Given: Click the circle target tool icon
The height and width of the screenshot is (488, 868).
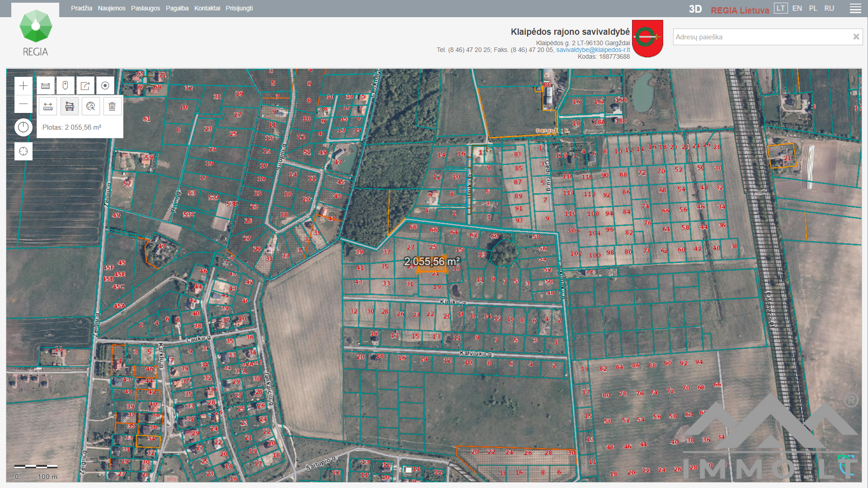Looking at the screenshot, I should [105, 86].
